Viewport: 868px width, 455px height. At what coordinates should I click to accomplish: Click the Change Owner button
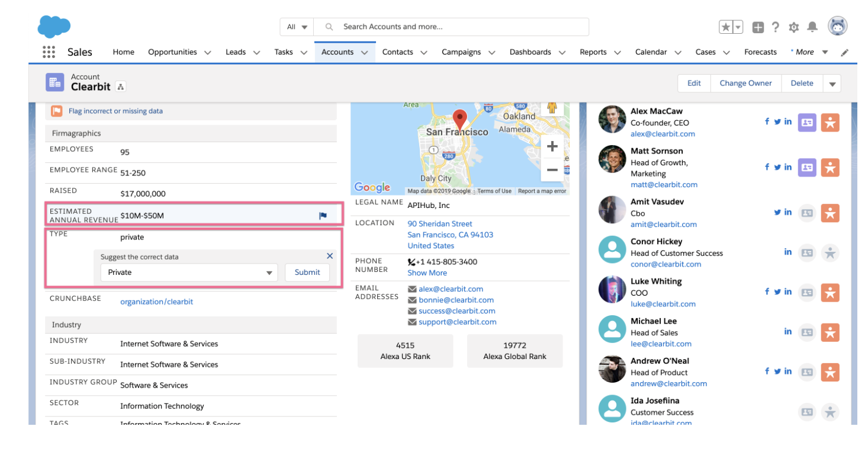click(x=746, y=84)
